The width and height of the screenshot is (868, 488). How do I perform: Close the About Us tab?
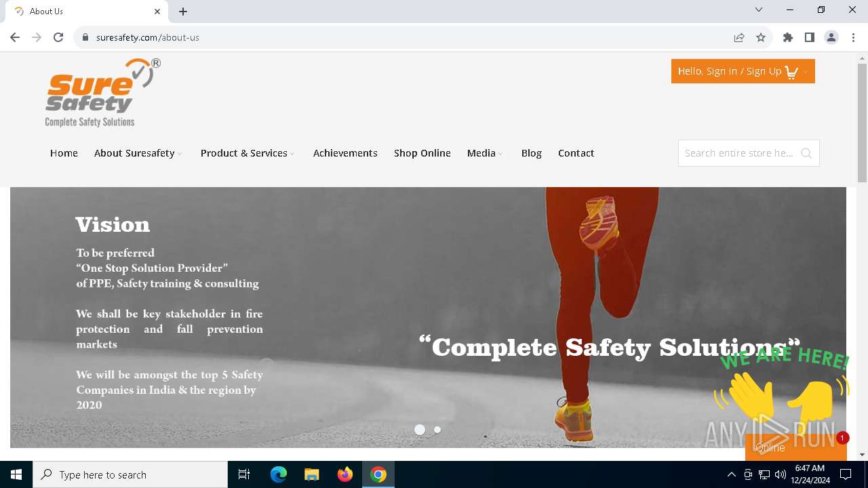(x=157, y=12)
